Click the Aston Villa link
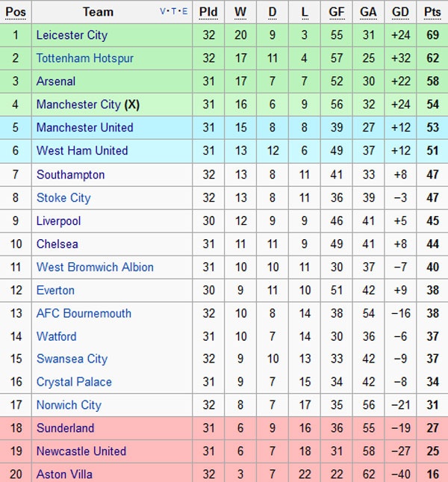 tap(66, 474)
